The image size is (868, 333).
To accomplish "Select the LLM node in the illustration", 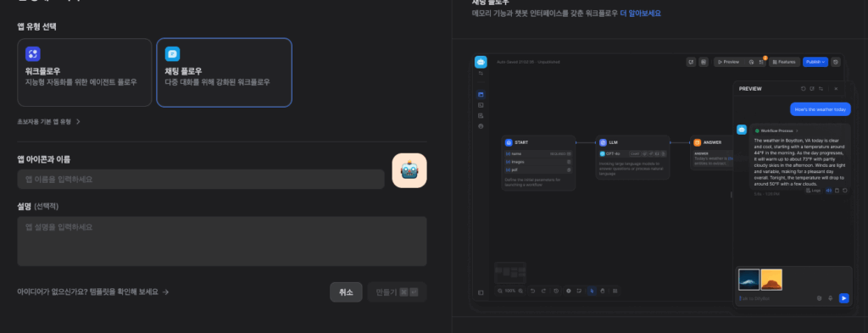I will [x=632, y=157].
